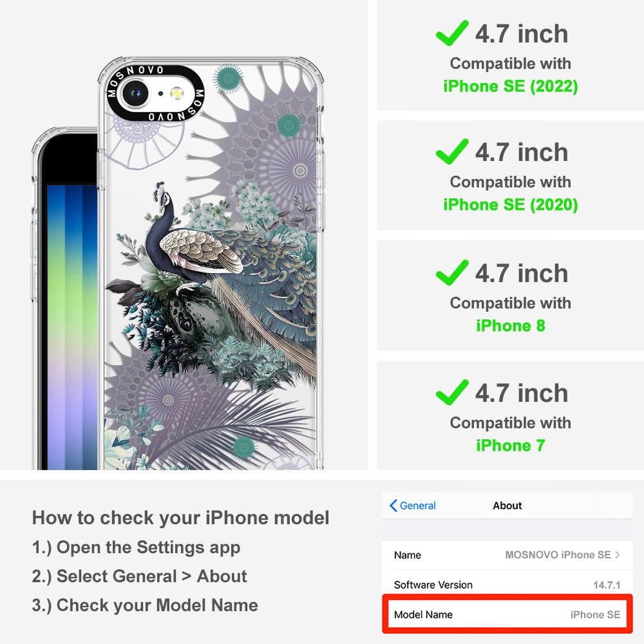
Task: Click the About title in the header
Action: pyautogui.click(x=507, y=506)
